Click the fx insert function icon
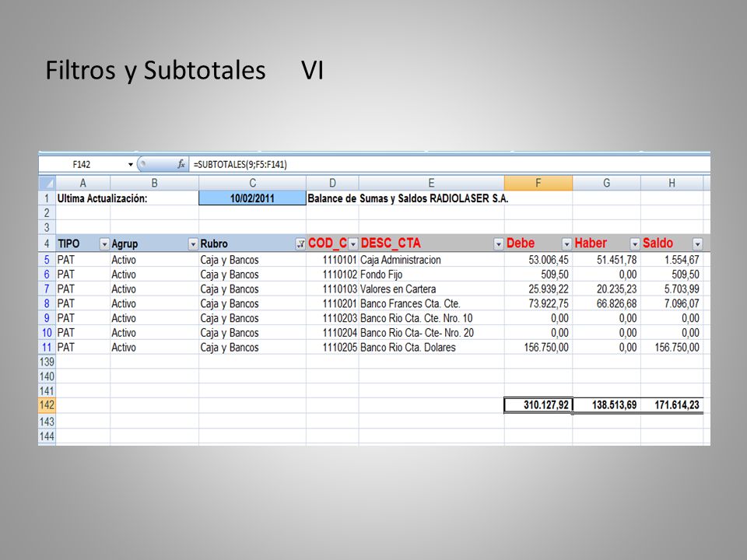The image size is (747, 560). 181,164
